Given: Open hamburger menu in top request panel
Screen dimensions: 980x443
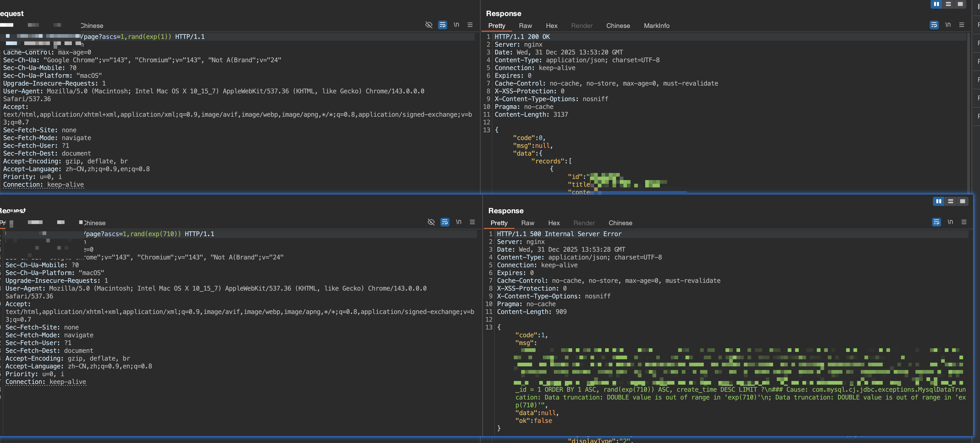Looking at the screenshot, I should [x=470, y=25].
